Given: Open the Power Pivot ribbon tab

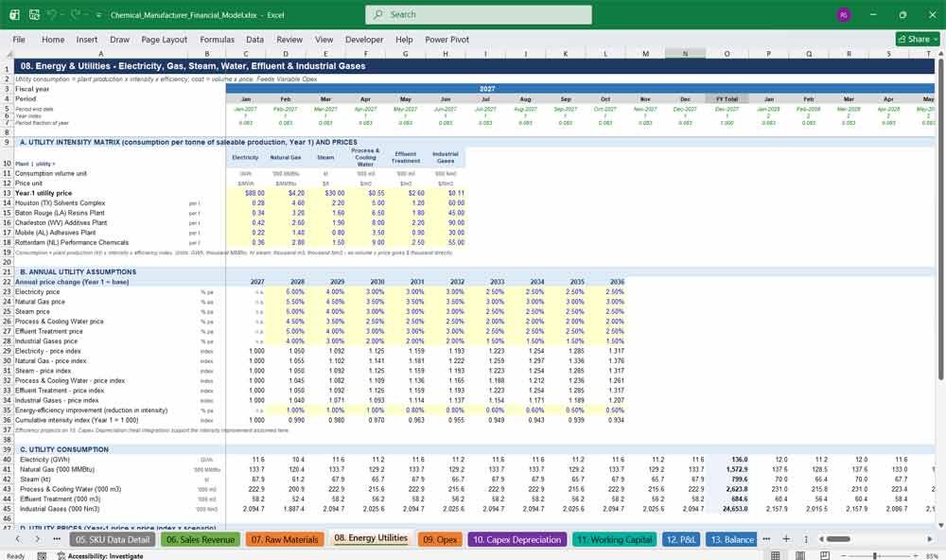Looking at the screenshot, I should [447, 39].
